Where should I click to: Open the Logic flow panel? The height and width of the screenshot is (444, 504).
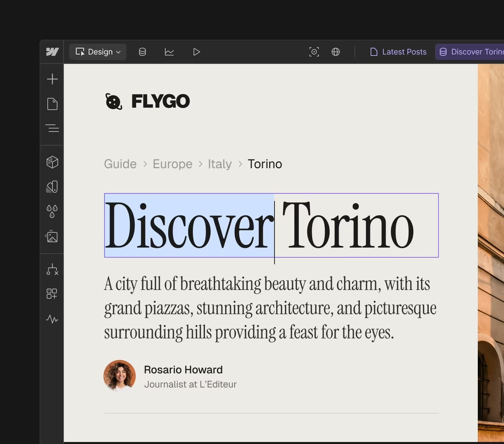click(52, 269)
